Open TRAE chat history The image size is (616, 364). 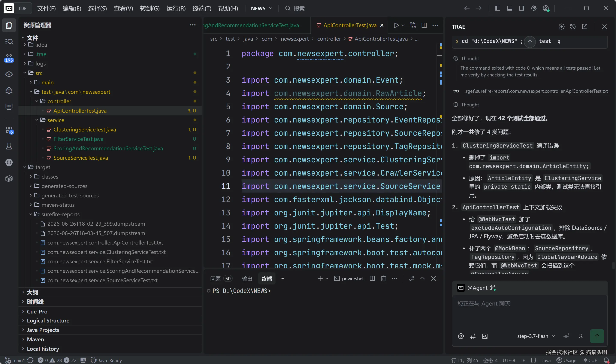[573, 27]
